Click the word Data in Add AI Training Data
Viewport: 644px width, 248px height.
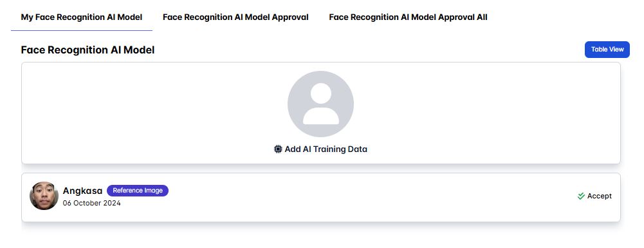[x=357, y=149]
